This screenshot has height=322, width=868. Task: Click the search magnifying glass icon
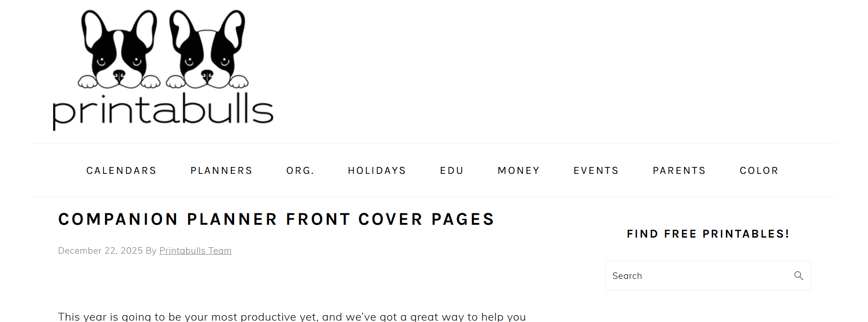799,276
